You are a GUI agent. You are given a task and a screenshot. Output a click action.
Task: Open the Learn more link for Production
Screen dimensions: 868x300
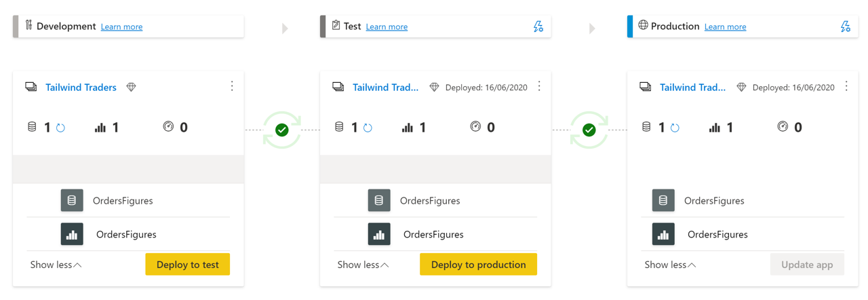pyautogui.click(x=725, y=26)
